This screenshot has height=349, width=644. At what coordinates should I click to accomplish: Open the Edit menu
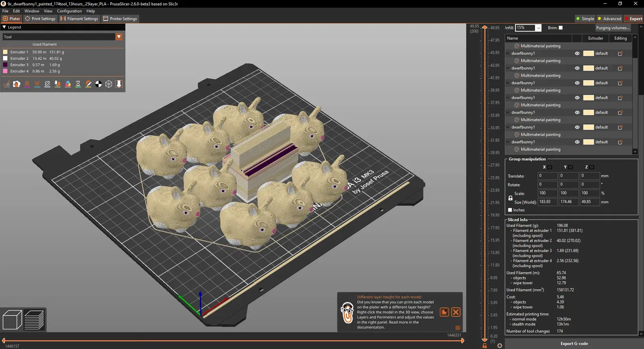point(16,11)
